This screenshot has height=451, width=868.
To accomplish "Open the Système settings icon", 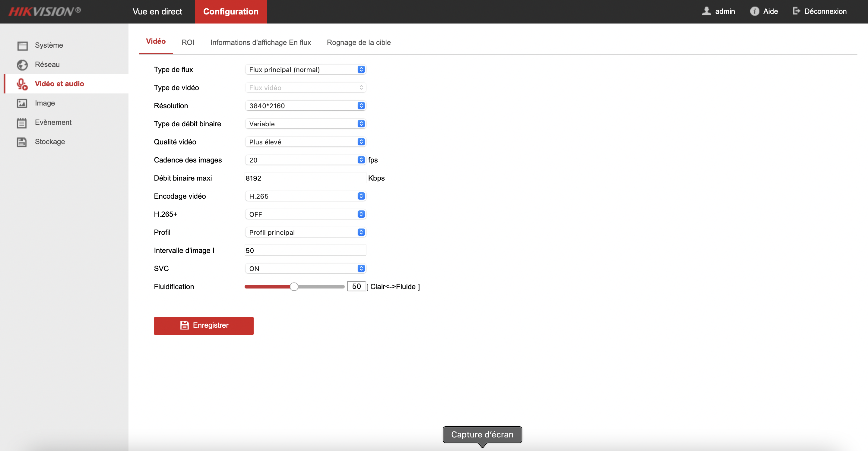I will (22, 45).
